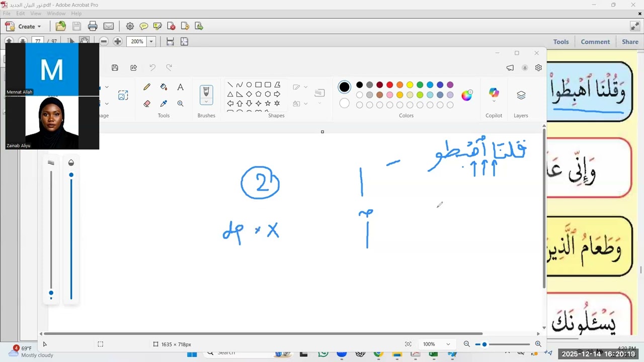The width and height of the screenshot is (644, 362).
Task: Open the Layers panel in Paint
Action: coord(521,95)
